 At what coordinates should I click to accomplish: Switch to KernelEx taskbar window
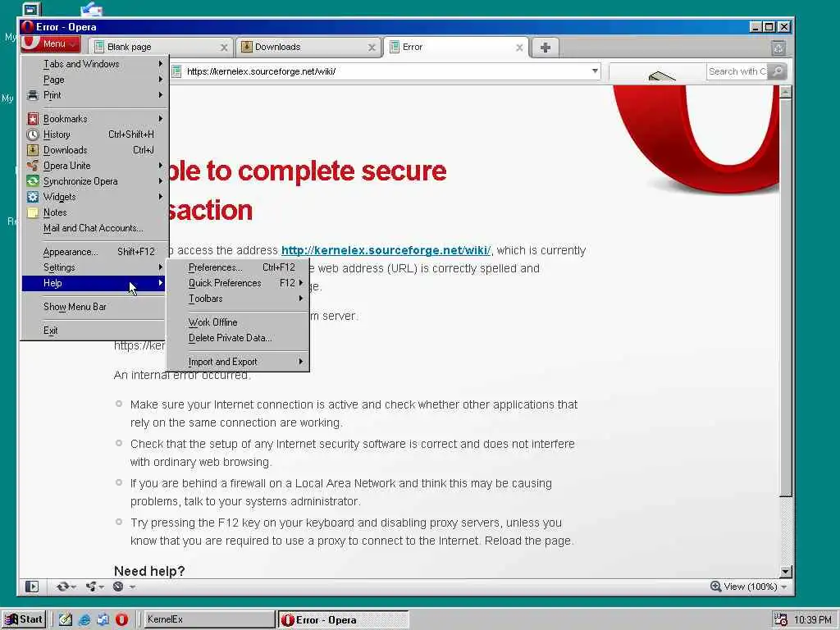pos(208,619)
